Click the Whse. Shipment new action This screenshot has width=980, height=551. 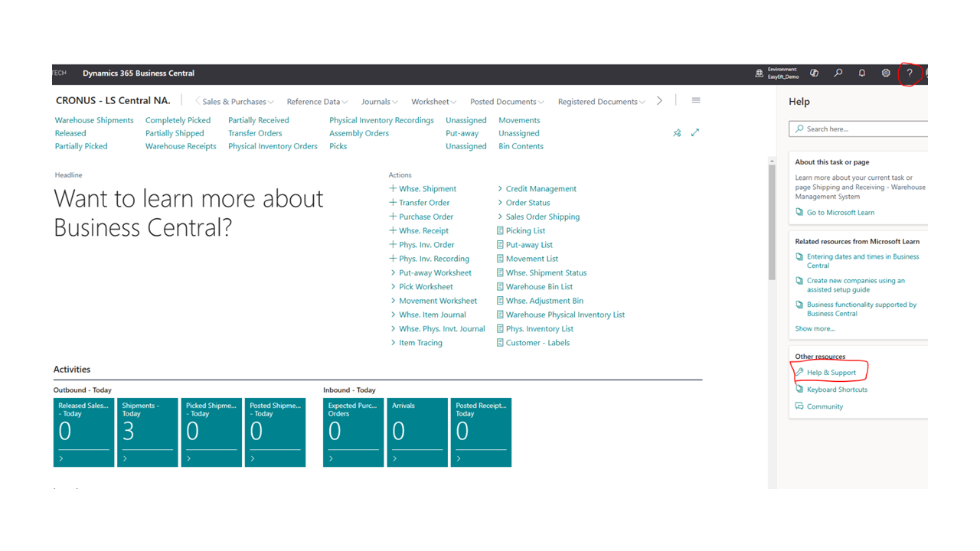click(426, 189)
